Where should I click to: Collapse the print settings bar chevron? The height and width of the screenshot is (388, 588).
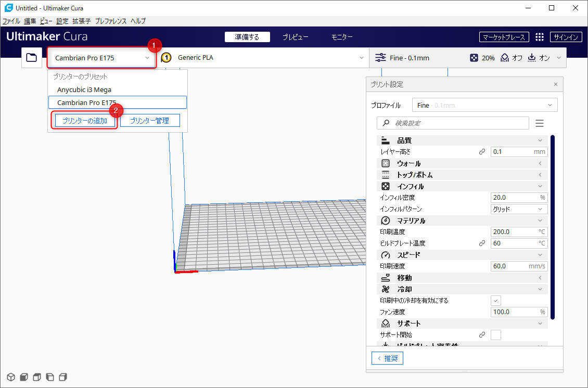pyautogui.click(x=559, y=58)
